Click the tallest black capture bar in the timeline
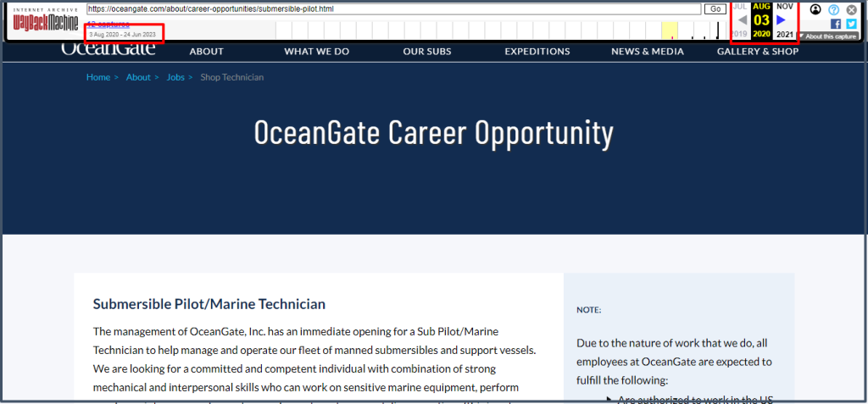 pos(718,30)
